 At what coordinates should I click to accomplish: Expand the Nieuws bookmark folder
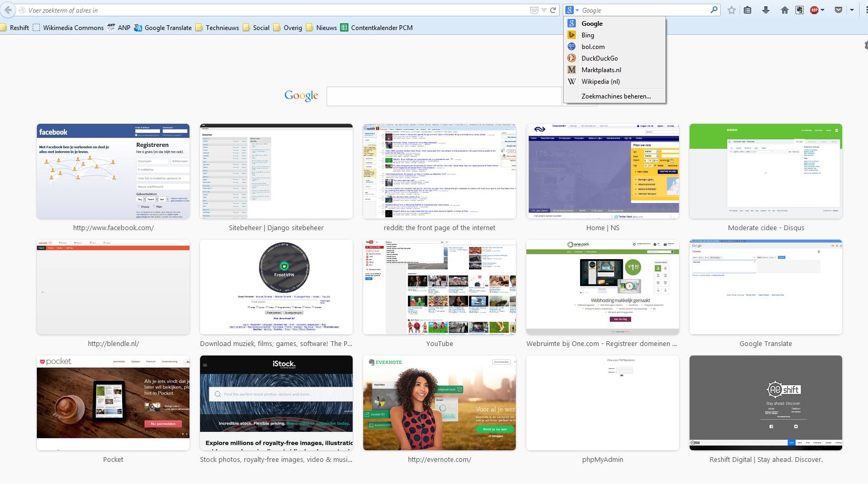click(x=321, y=28)
